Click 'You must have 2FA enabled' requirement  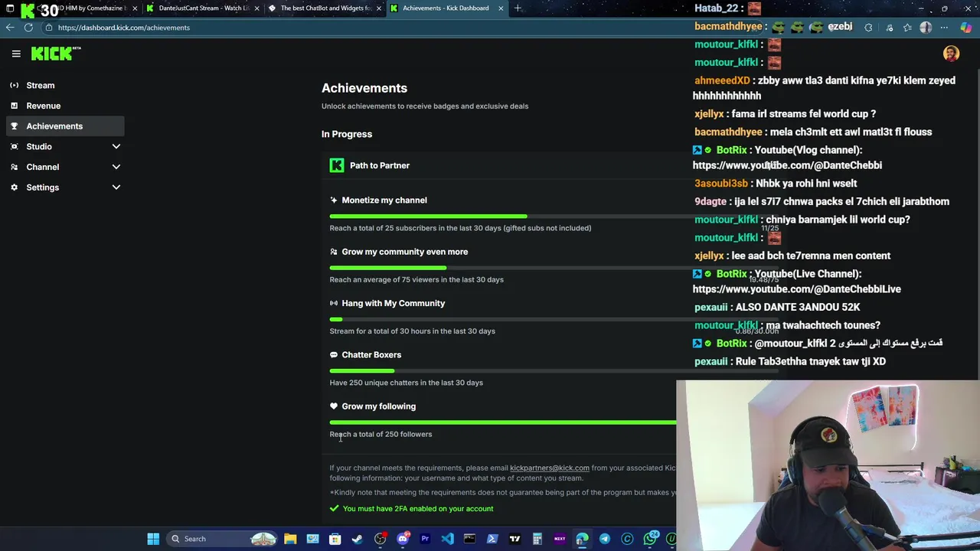click(418, 508)
